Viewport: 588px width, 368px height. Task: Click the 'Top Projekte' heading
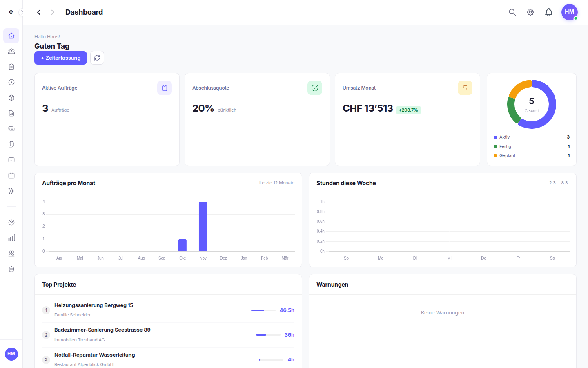coord(59,285)
